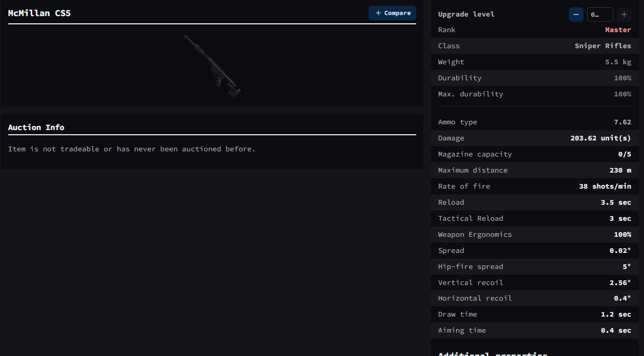Click the 203.62 unit(s) damage value
The image size is (644, 356).
(x=601, y=138)
